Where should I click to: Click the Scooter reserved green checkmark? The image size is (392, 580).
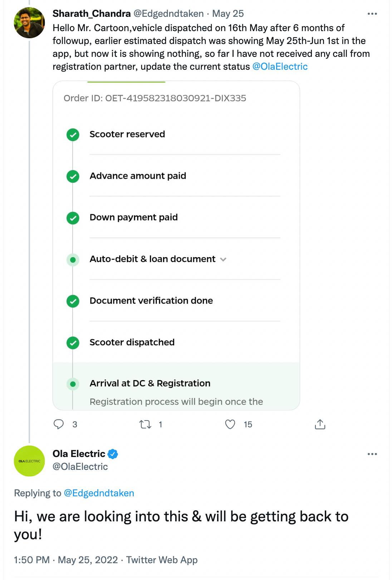(x=73, y=135)
